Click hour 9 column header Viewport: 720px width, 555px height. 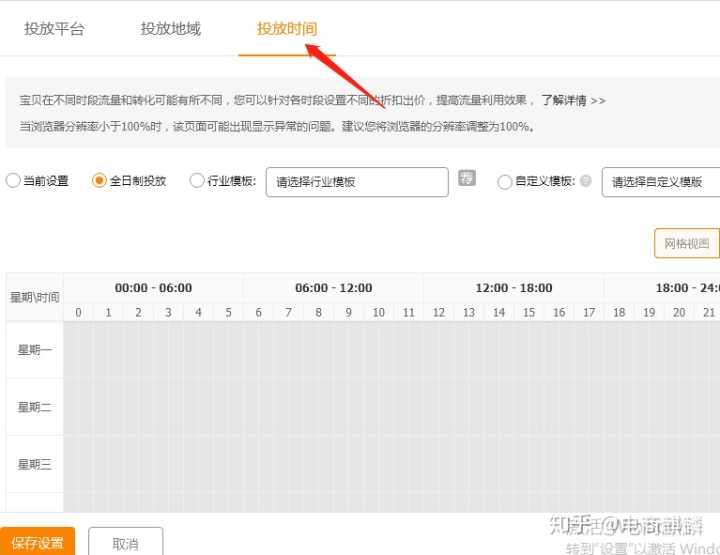click(x=349, y=313)
